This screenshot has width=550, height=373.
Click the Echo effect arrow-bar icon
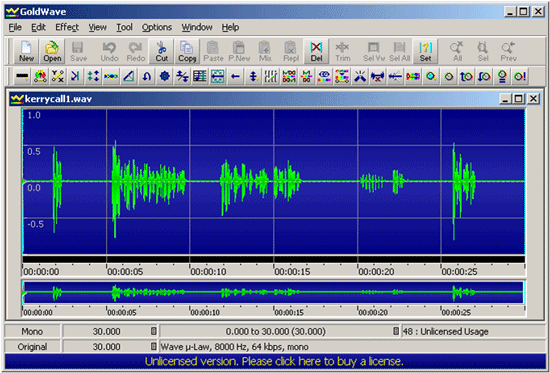[x=75, y=76]
